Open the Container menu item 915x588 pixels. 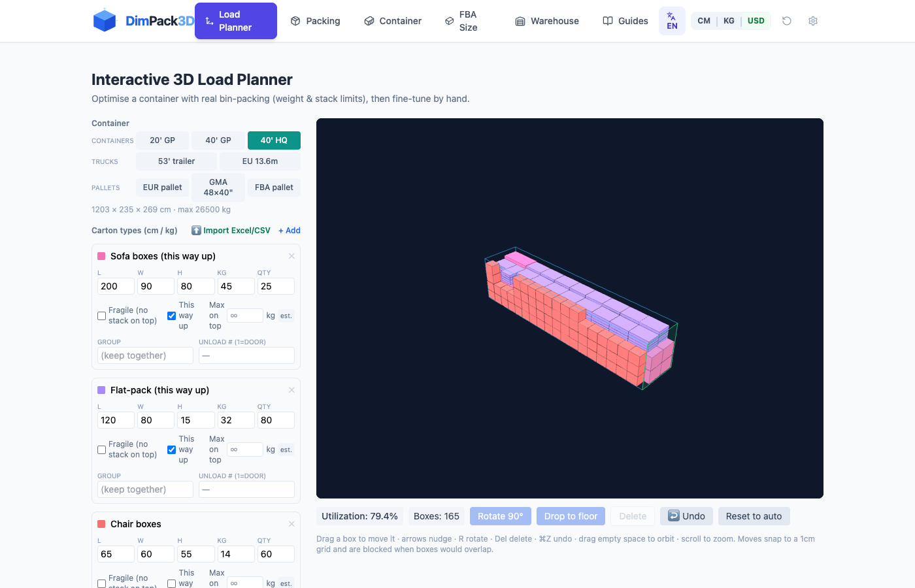pos(392,21)
